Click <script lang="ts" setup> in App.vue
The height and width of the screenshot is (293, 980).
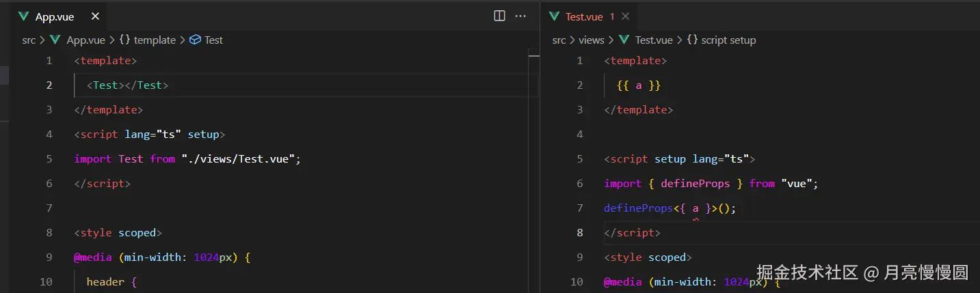(x=150, y=135)
